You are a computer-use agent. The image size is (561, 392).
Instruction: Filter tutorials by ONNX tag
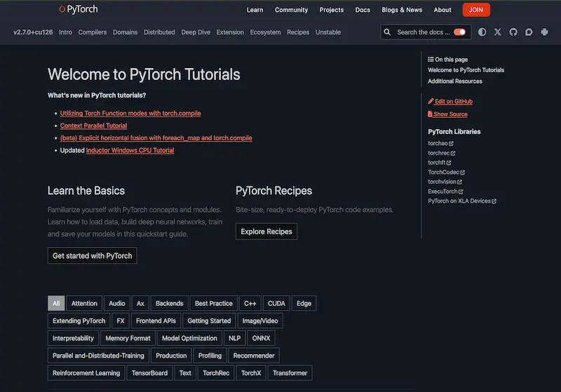[261, 338]
